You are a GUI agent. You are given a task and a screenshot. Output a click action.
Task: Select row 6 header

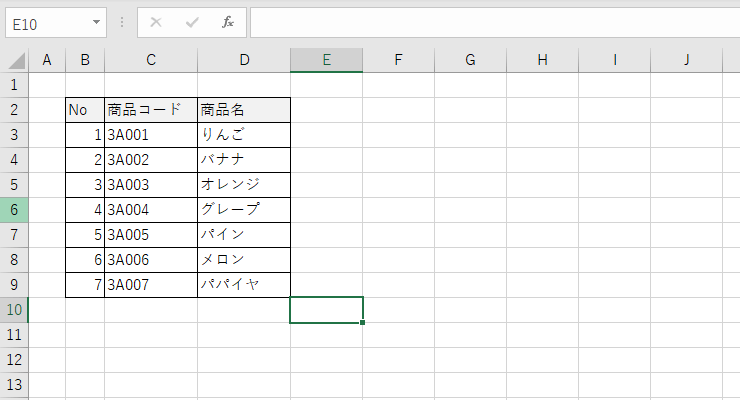pos(14,210)
